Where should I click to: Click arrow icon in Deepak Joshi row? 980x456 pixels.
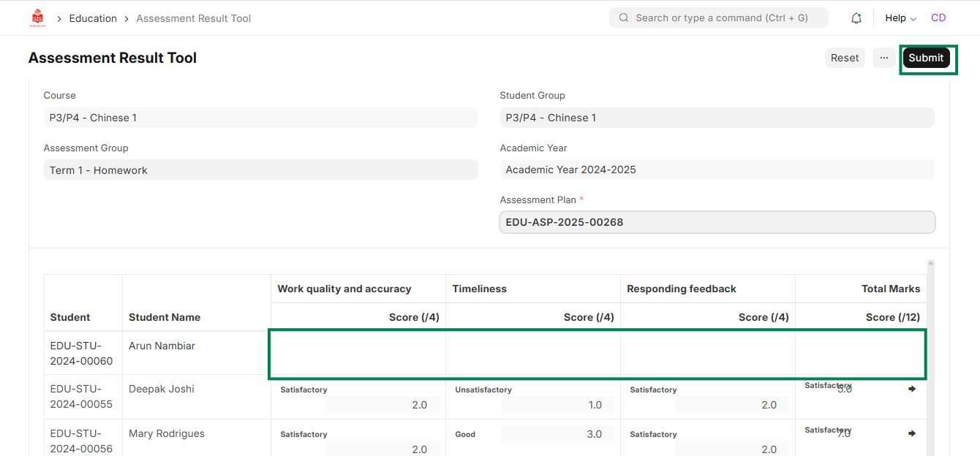911,389
